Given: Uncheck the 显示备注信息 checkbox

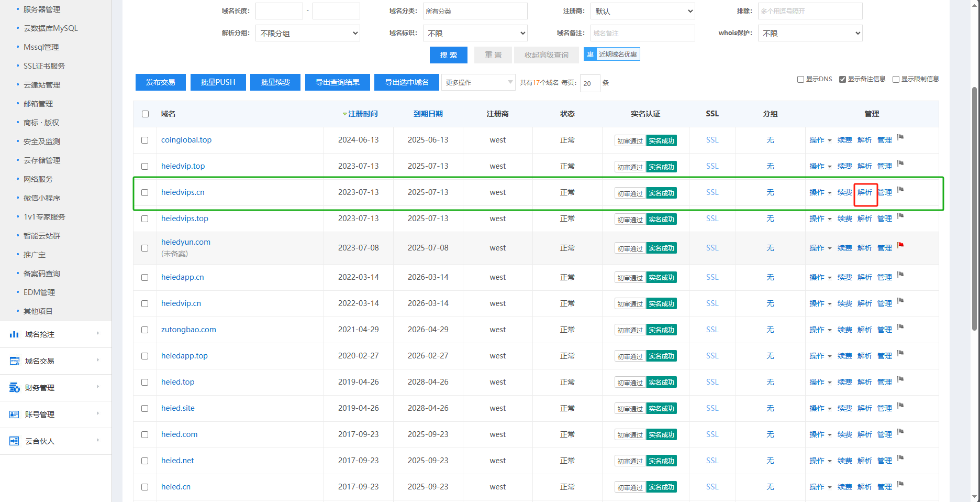Looking at the screenshot, I should [842, 80].
